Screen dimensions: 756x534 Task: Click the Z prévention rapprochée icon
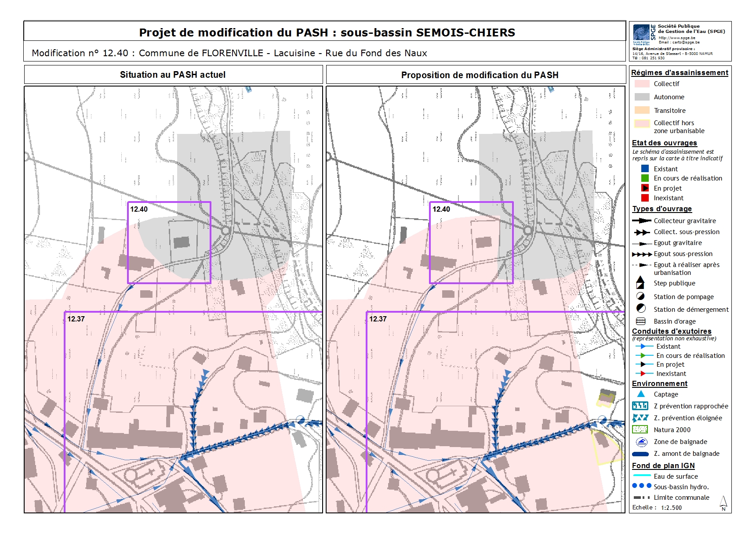[640, 406]
